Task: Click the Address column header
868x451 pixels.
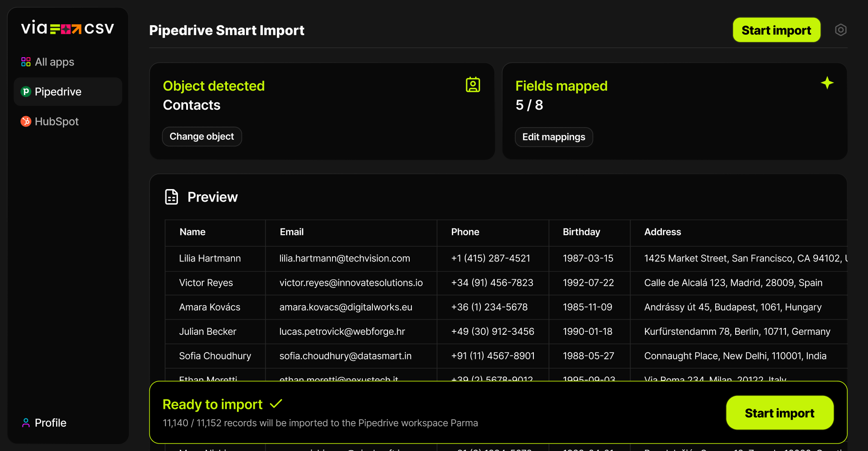Action: click(x=739, y=232)
